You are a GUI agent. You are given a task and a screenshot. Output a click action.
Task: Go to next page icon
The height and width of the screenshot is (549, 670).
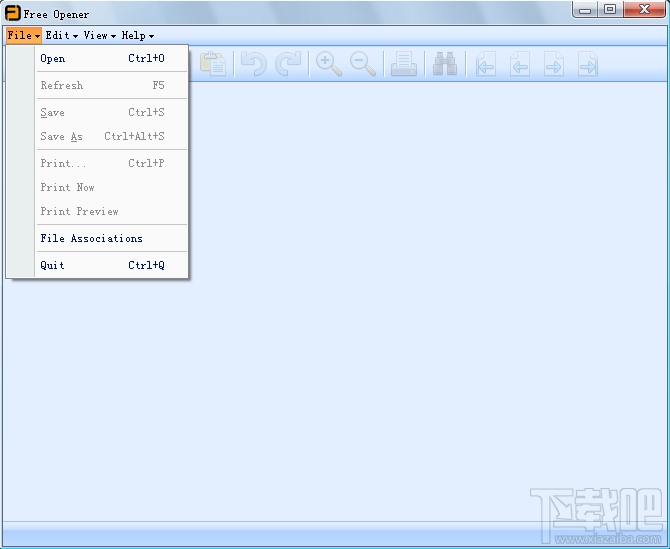click(554, 64)
